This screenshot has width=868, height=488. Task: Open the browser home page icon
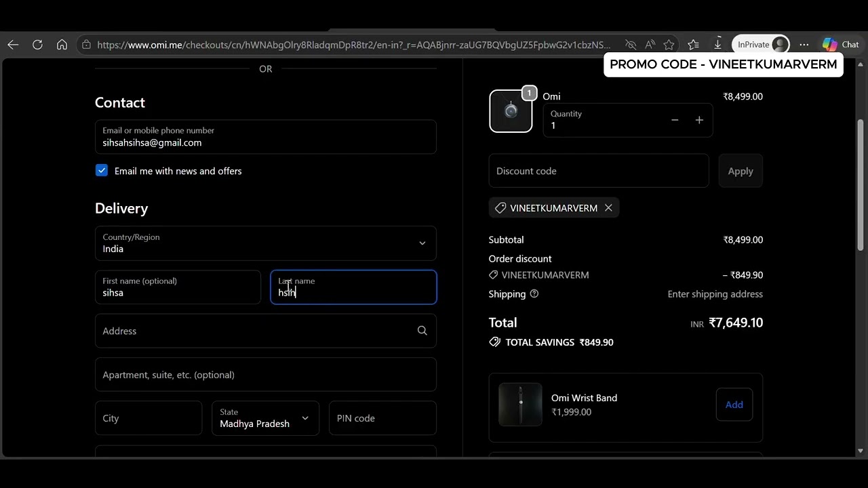point(62,45)
